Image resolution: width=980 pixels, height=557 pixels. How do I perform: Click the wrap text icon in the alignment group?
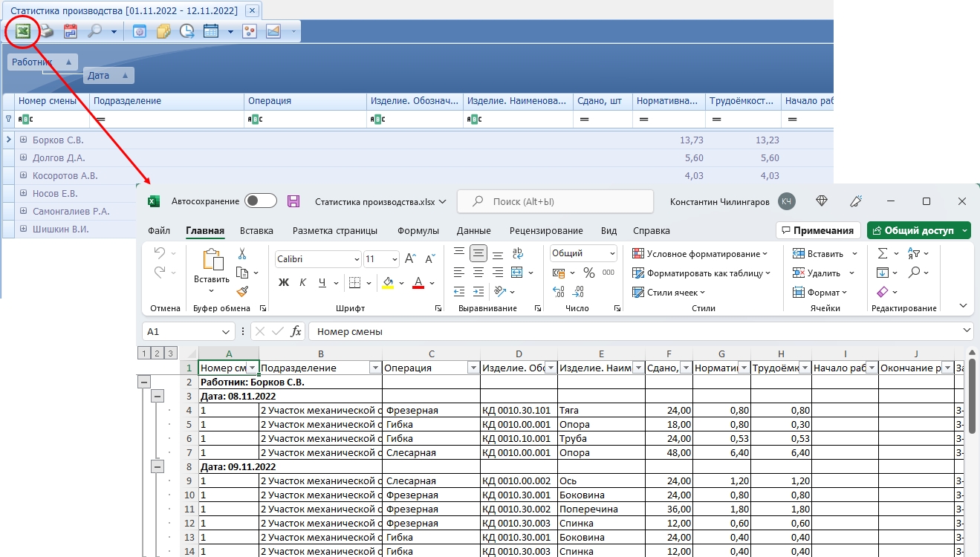click(518, 253)
